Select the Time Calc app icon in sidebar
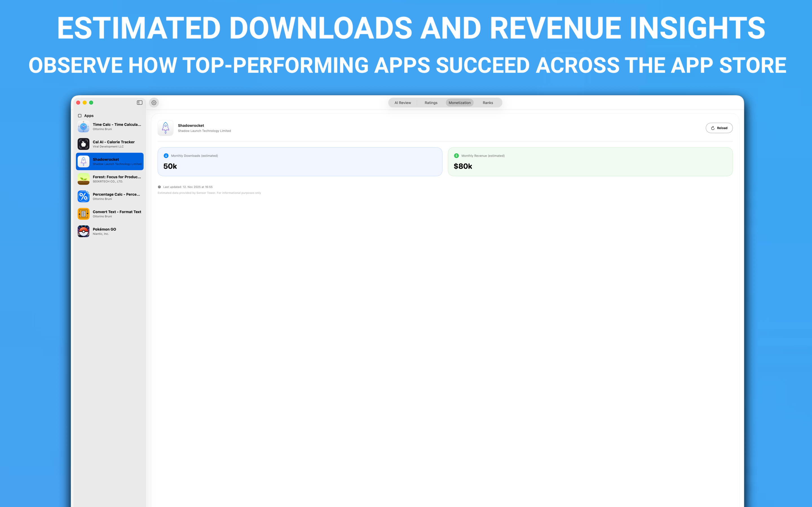The height and width of the screenshot is (507, 812). pos(83,126)
